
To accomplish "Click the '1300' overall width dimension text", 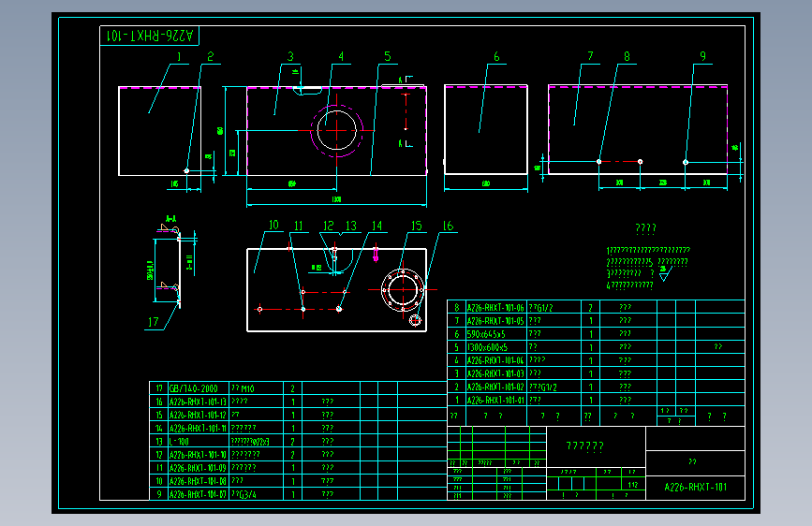I will (x=336, y=199).
